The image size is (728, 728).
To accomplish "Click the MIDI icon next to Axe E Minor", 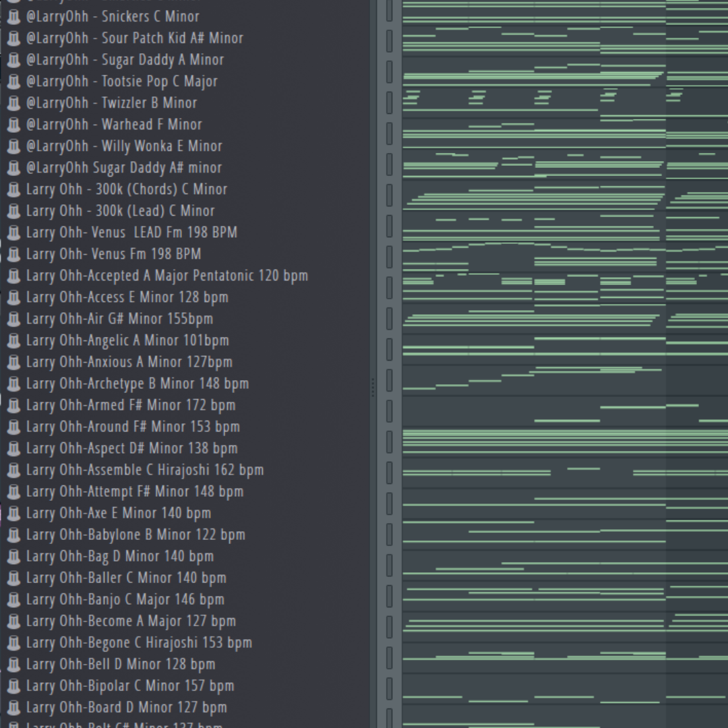I will [x=13, y=513].
